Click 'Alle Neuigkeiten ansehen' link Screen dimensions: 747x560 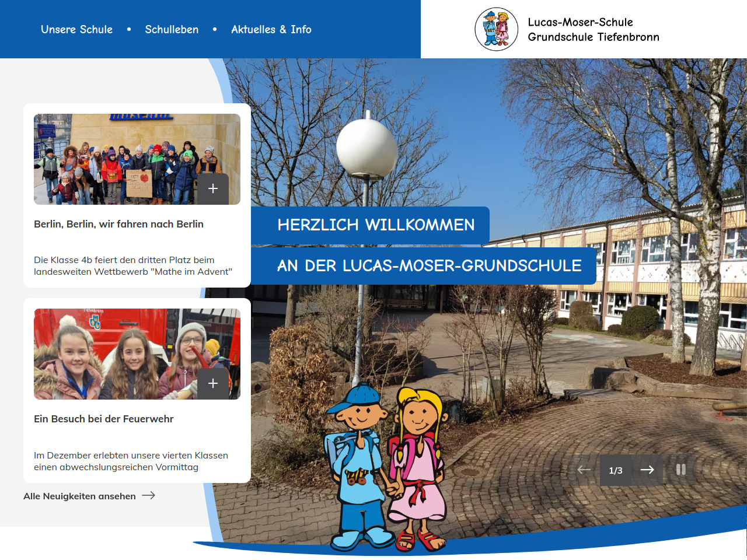click(x=79, y=496)
